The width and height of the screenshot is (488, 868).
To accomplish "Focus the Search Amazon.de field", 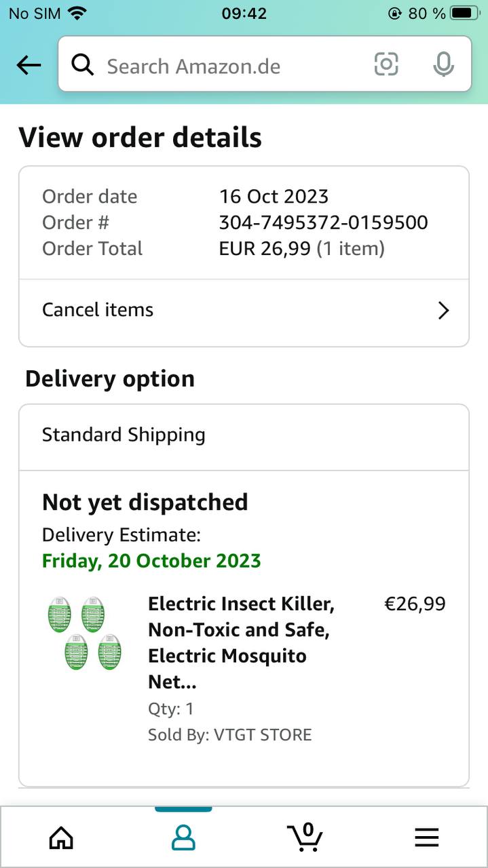I will pos(231,66).
